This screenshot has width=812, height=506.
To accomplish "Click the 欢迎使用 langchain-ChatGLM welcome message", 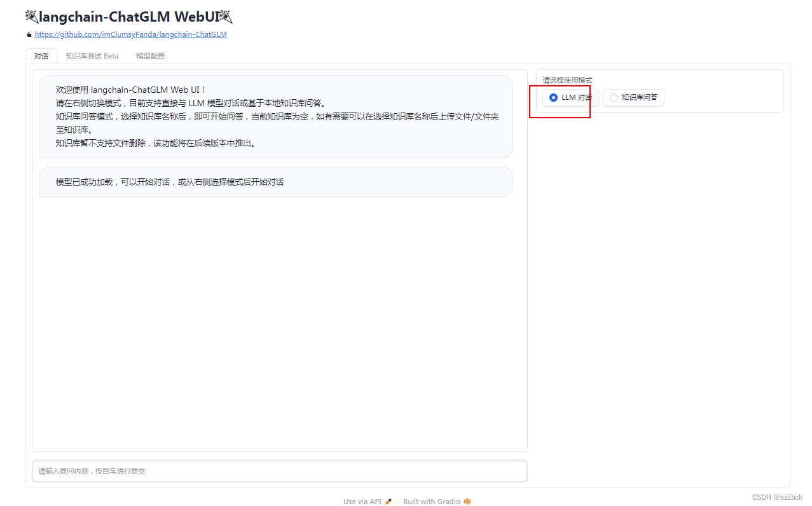I will pyautogui.click(x=276, y=116).
